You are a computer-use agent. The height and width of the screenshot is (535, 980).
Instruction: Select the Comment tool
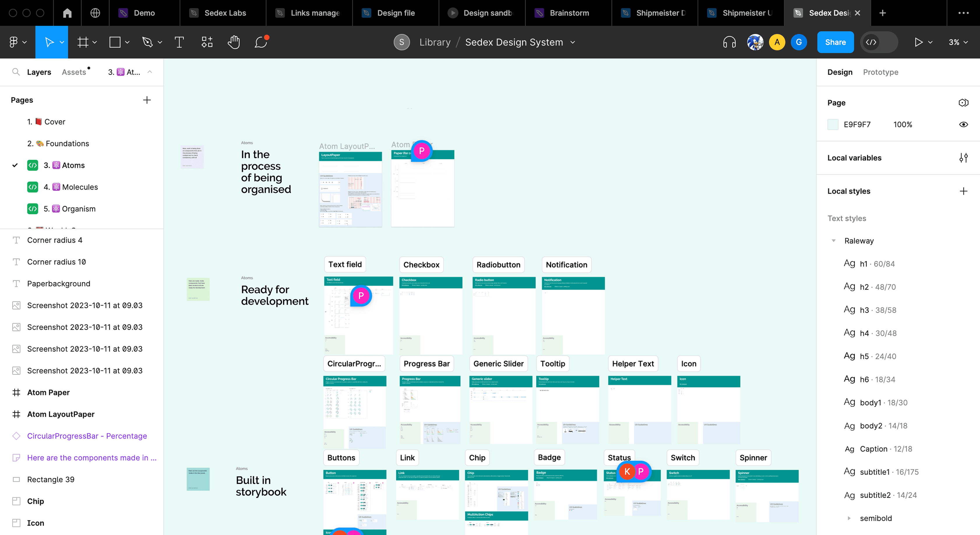[x=261, y=42]
